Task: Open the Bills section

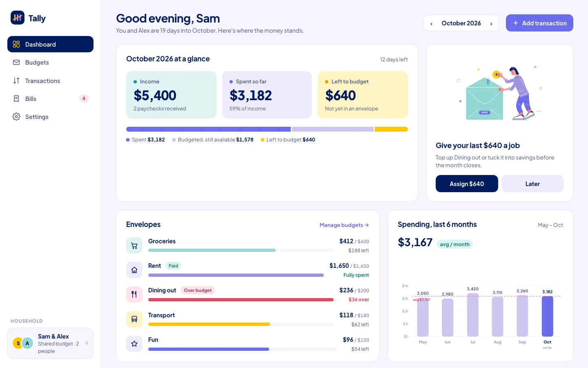Action: tap(50, 99)
